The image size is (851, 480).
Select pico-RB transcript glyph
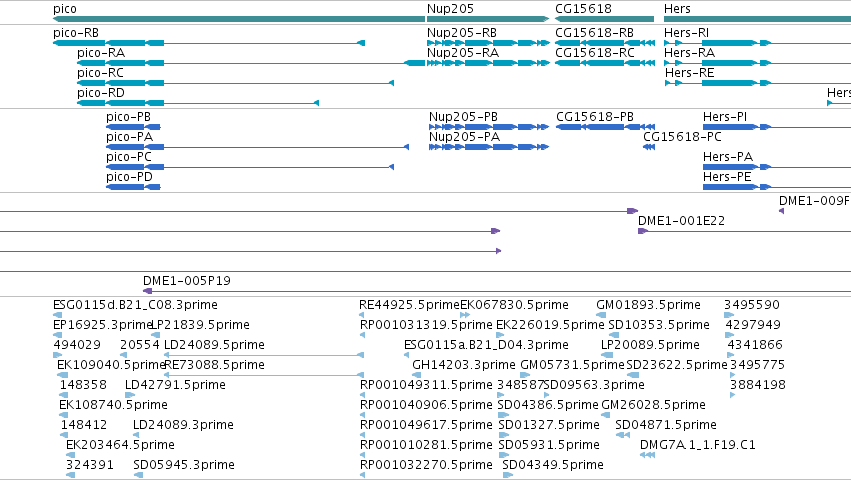click(209, 43)
